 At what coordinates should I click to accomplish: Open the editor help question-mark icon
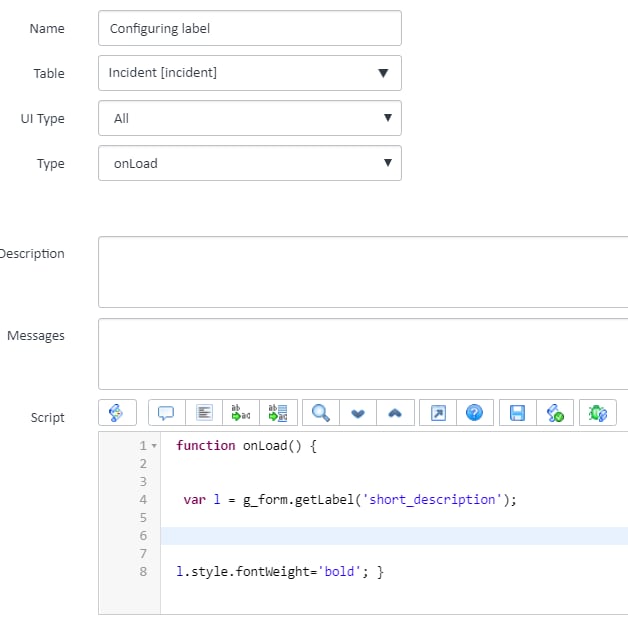475,412
